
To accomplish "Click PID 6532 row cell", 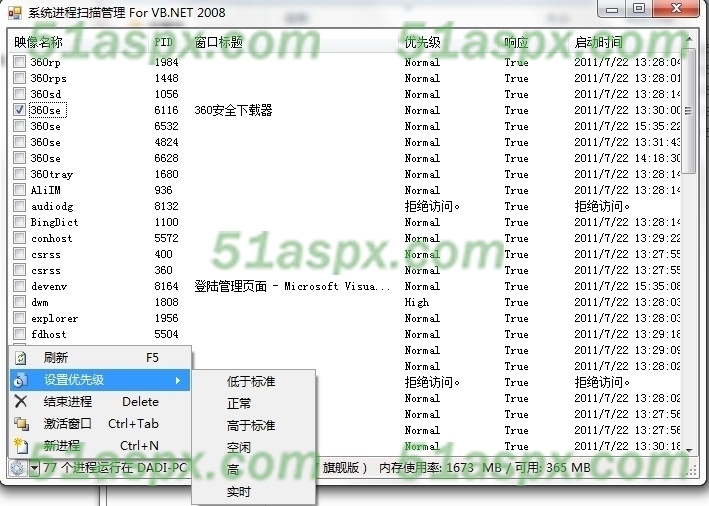I will [x=166, y=126].
